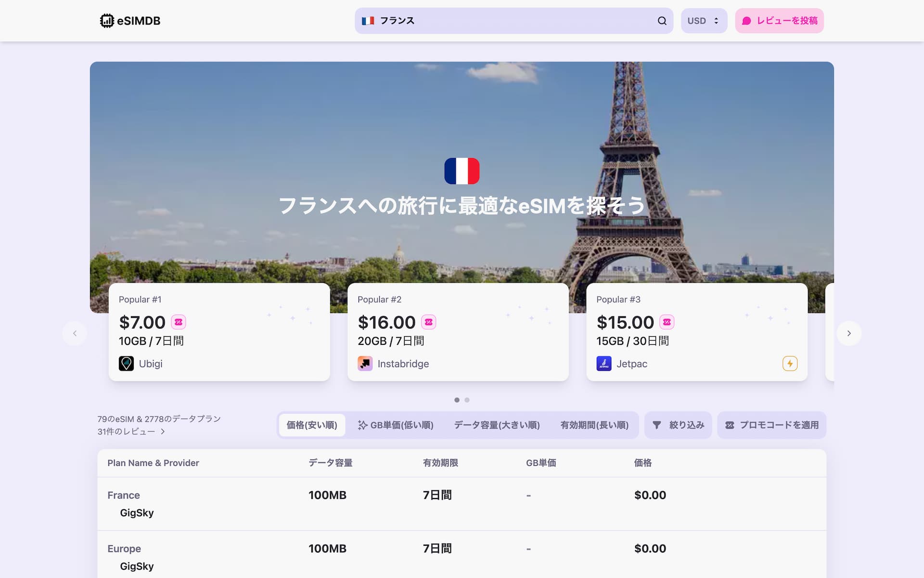Click the France flag in search bar
Viewport: 924px width, 578px height.
[x=368, y=21]
